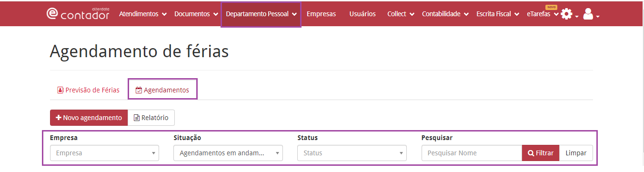Click the Pesquisar Nome input field
The width and height of the screenshot is (644, 172).
(x=472, y=153)
